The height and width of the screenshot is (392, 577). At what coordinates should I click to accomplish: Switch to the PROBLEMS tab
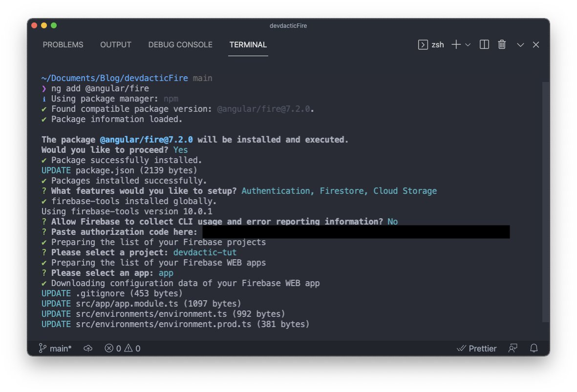click(x=63, y=44)
